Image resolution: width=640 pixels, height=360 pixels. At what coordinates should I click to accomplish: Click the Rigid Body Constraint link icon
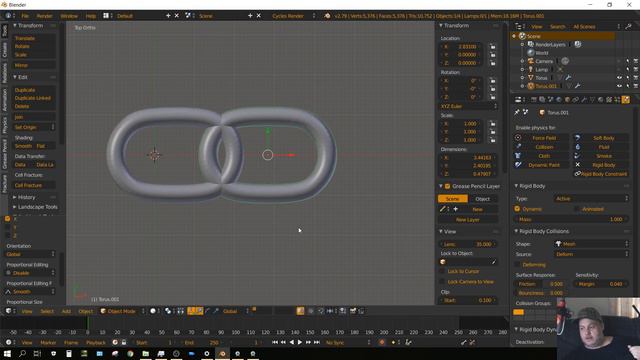[578, 174]
